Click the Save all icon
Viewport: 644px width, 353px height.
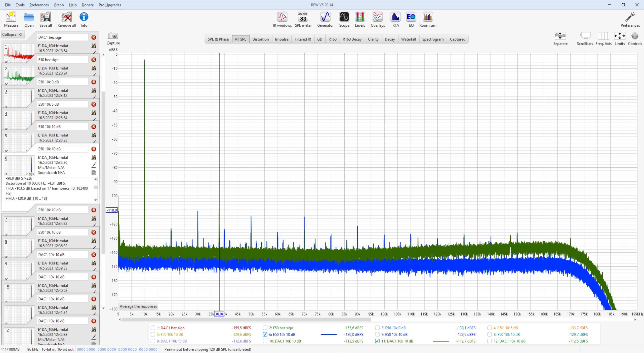pos(46,19)
